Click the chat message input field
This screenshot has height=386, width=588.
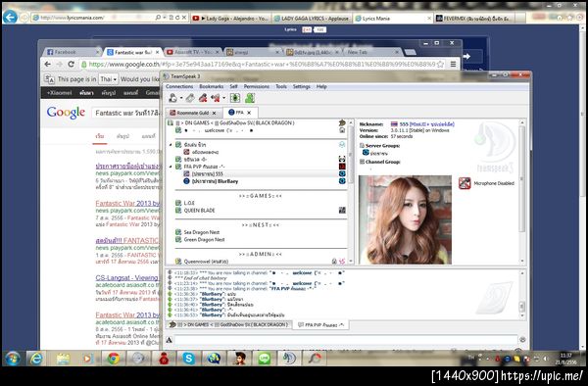[346, 340]
